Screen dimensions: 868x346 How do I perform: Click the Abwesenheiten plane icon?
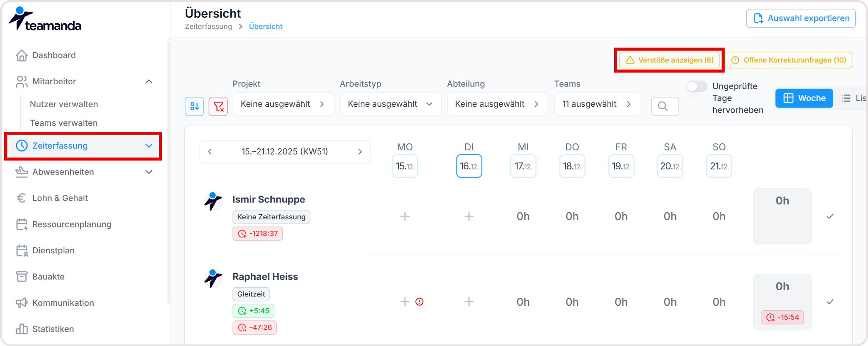[x=22, y=172]
